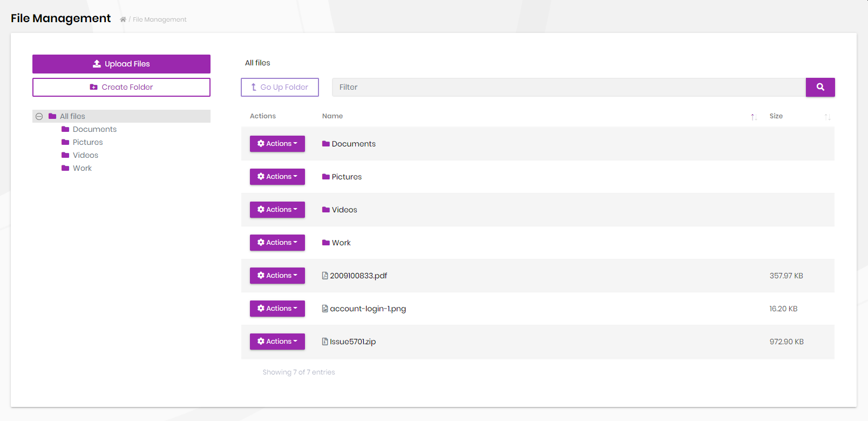The image size is (868, 421).
Task: Click the Name column sort arrows
Action: click(754, 117)
